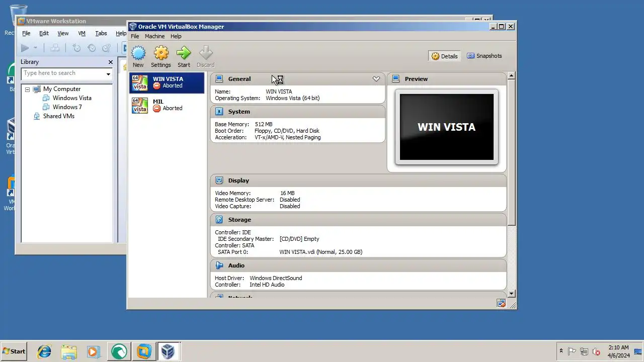644x362 pixels.
Task: Open the File menu in VirtualBox Manager
Action: pyautogui.click(x=135, y=36)
